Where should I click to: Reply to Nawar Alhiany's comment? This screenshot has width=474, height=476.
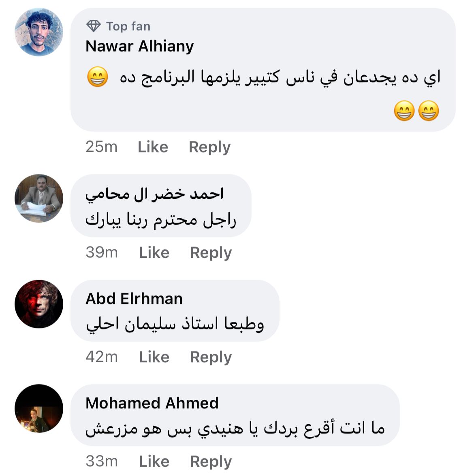[x=209, y=147]
